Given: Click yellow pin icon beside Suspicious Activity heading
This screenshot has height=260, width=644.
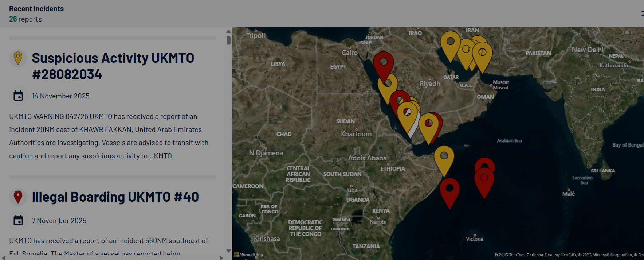Looking at the screenshot, I should tap(18, 58).
